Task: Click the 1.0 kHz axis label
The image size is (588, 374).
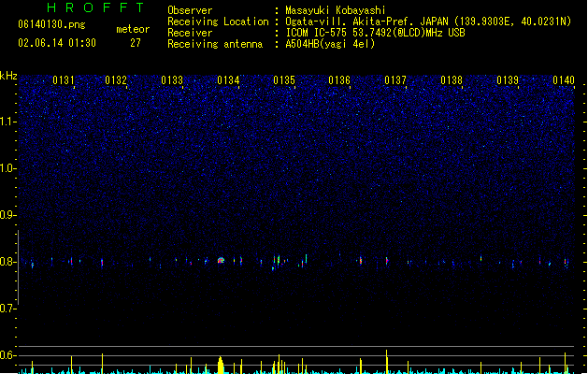Action: click(x=7, y=168)
